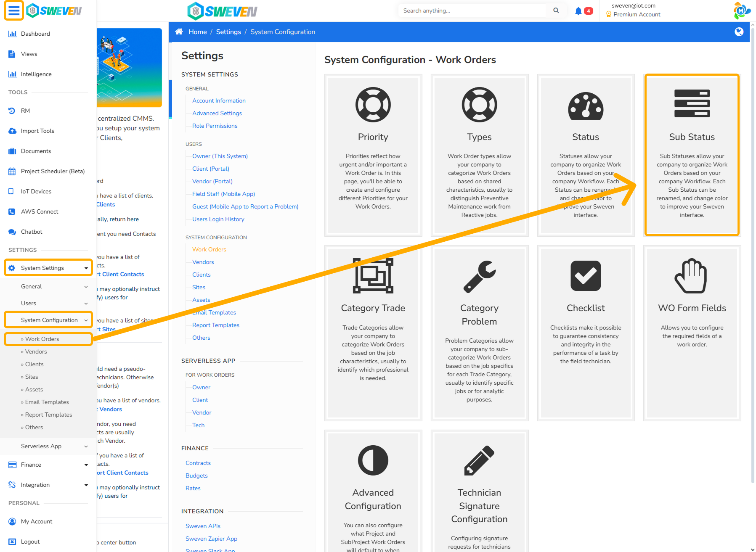Image resolution: width=756 pixels, height=552 pixels.
Task: Open Users Login History link
Action: 218,219
